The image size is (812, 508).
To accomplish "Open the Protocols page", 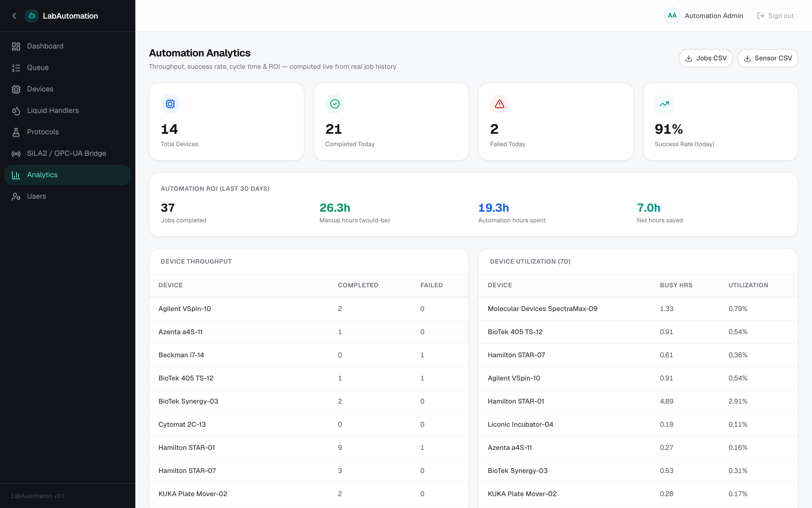I will point(67,132).
